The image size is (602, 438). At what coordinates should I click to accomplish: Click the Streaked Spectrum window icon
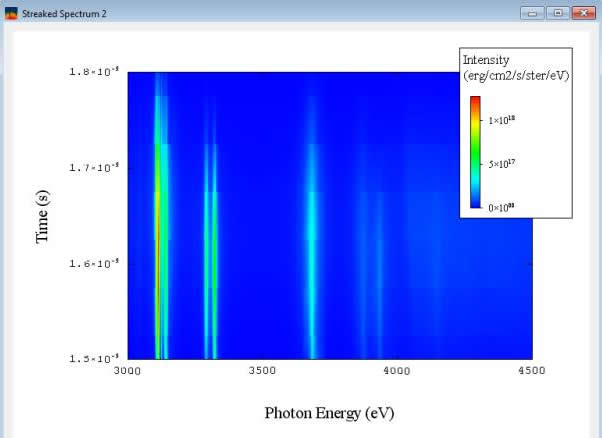(11, 13)
